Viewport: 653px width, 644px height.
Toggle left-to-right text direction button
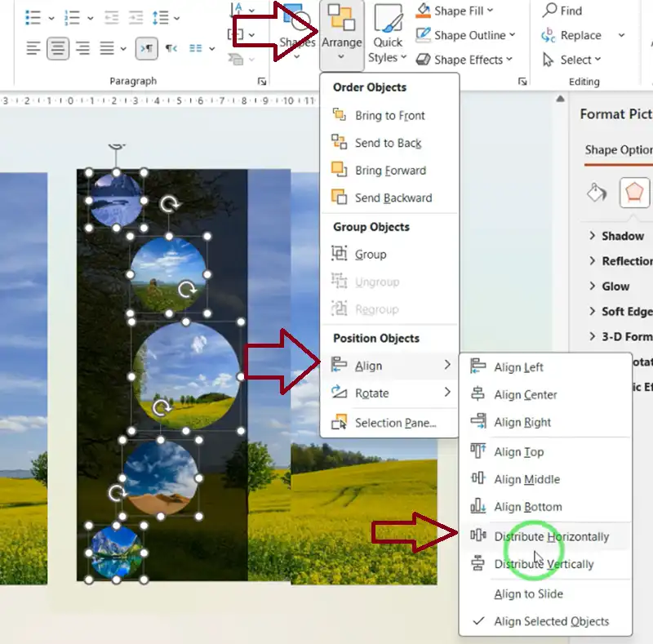click(147, 49)
